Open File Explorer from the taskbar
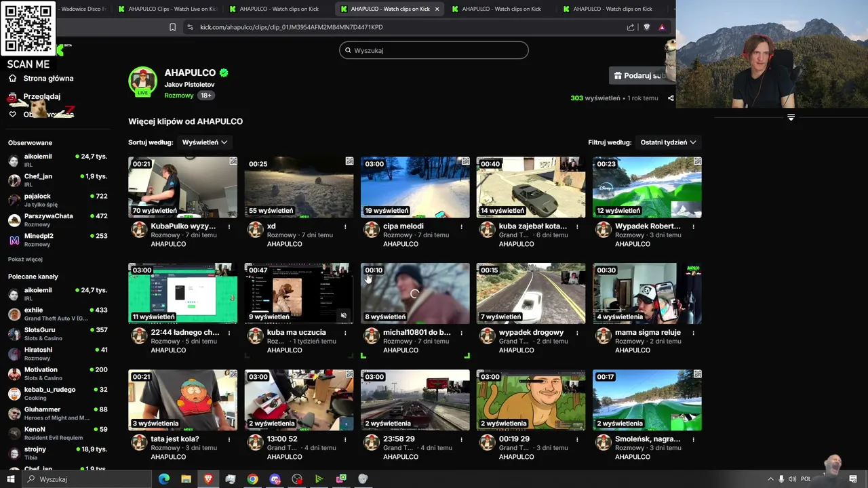The width and height of the screenshot is (868, 488). (x=186, y=479)
